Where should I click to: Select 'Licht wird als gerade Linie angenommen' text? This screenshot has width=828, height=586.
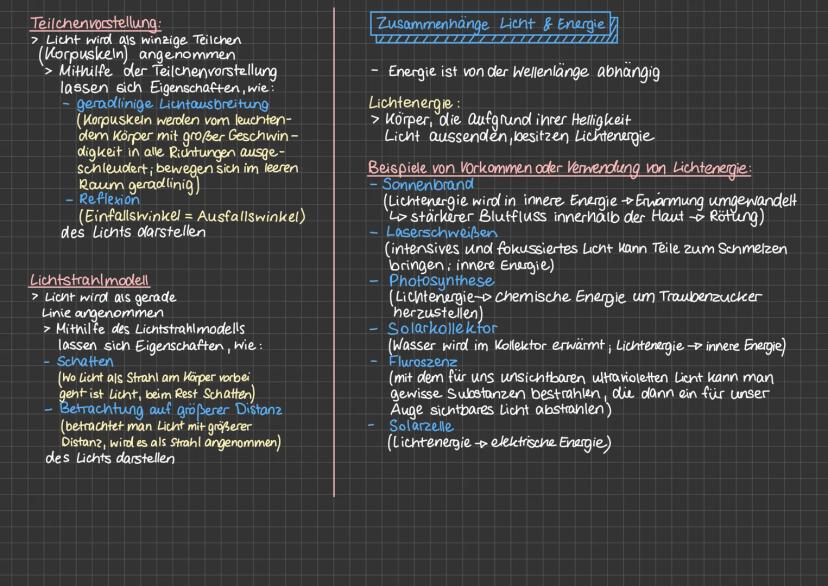105,306
